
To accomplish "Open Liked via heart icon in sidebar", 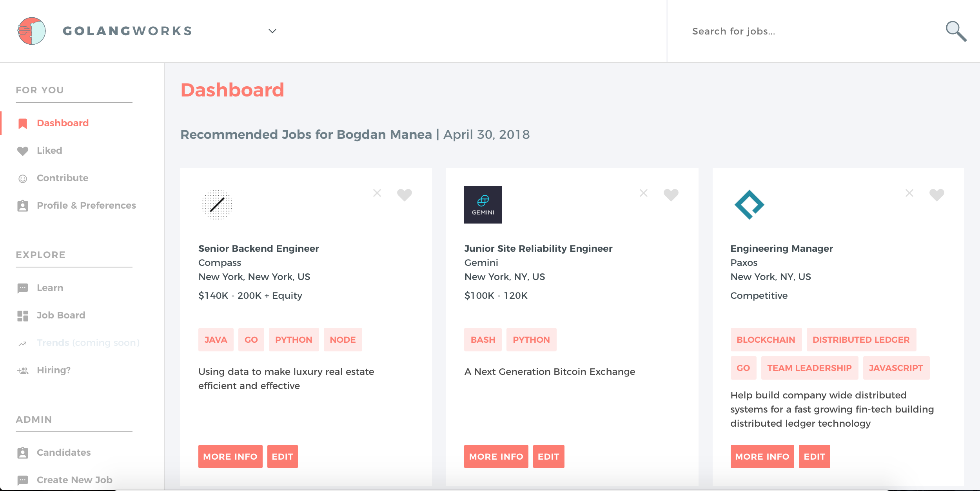I will coord(23,151).
